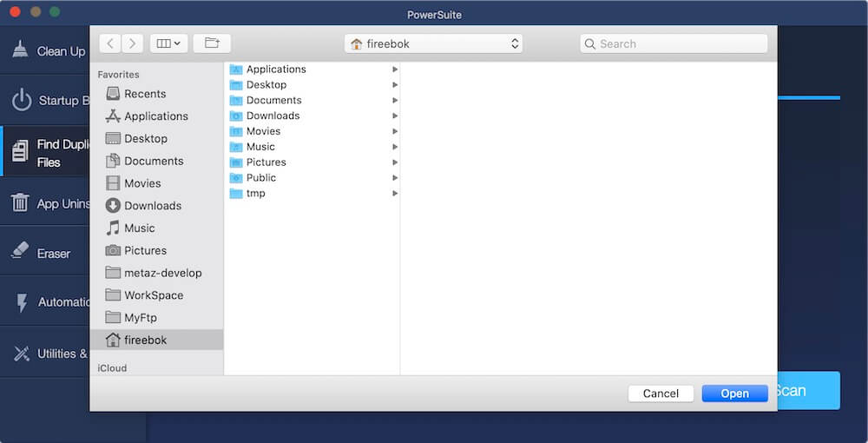Viewport: 868px width, 443px height.
Task: Open the fireebok location popup menu
Action: (433, 43)
